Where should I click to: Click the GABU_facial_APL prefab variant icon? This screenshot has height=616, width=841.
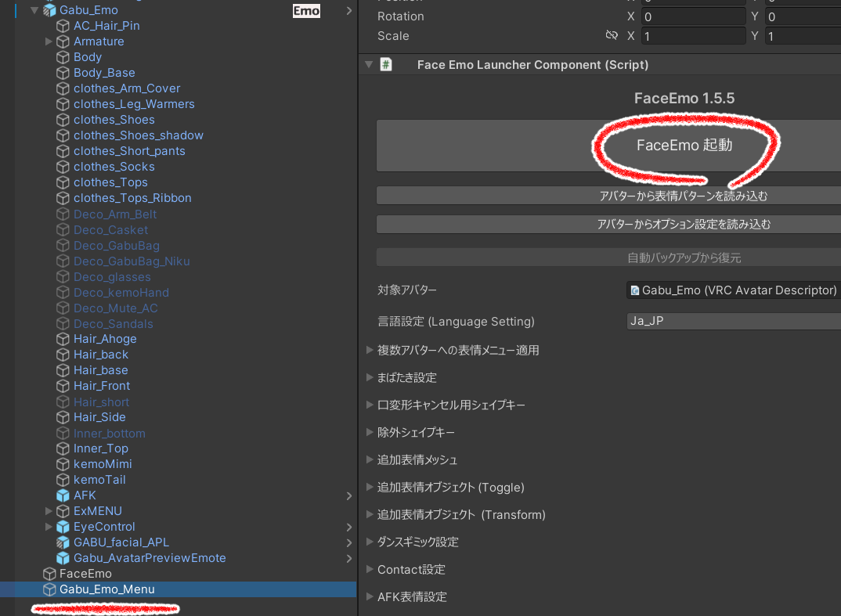pos(63,542)
